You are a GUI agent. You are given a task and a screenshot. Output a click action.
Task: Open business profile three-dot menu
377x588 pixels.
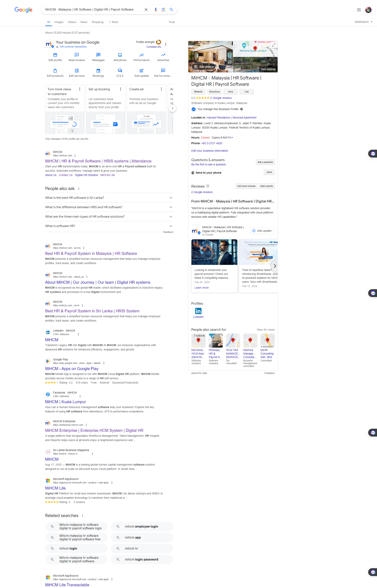click(166, 44)
